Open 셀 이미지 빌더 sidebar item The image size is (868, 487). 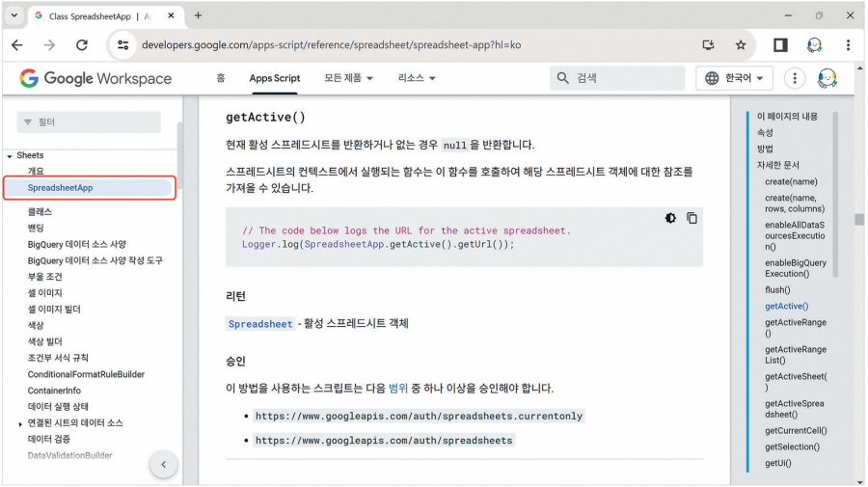(x=54, y=309)
